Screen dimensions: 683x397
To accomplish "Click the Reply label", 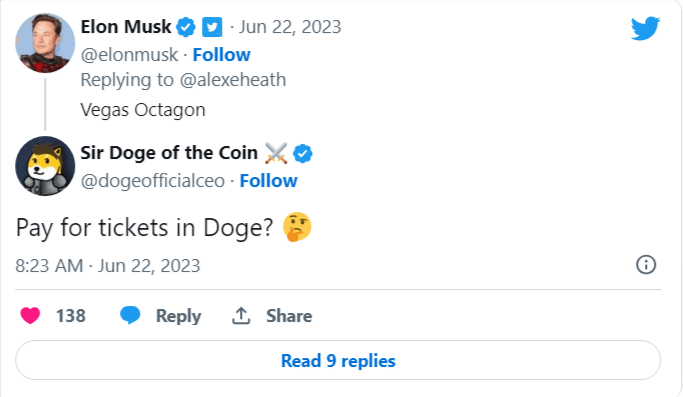I will click(179, 316).
